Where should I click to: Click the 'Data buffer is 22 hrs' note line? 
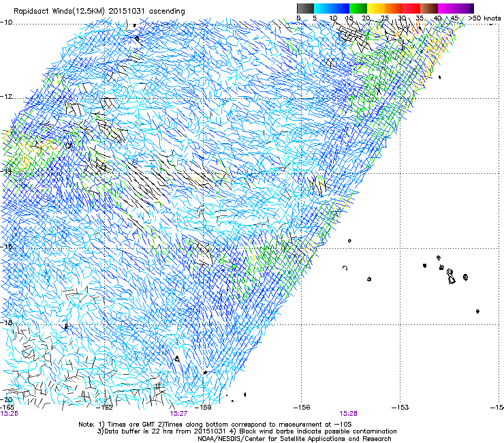[247, 431]
